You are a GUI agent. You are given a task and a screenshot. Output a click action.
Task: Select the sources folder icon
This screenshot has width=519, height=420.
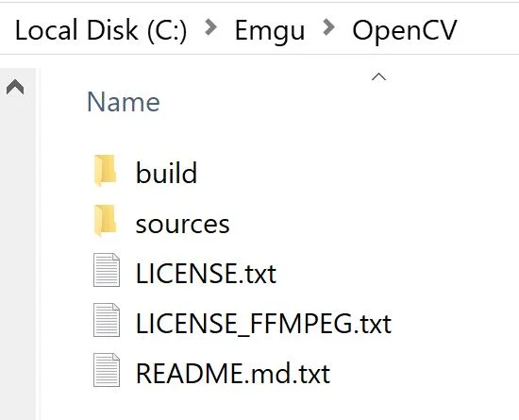point(106,220)
